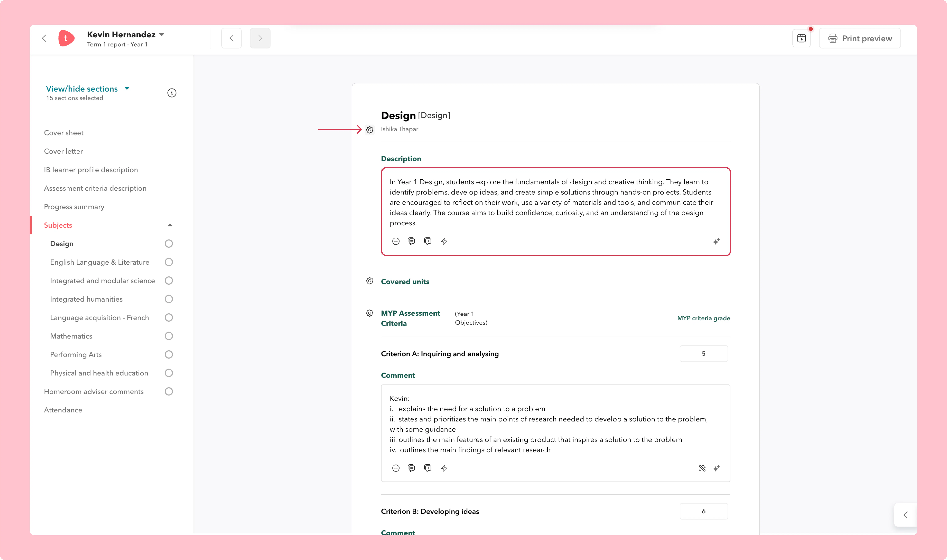Open the gear icon next to Covered units

370,281
